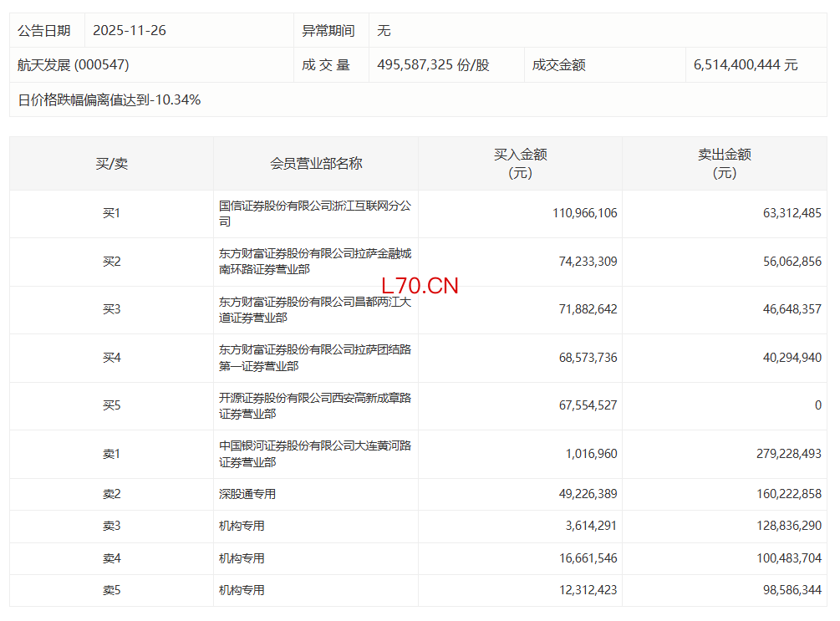Image resolution: width=840 pixels, height=621 pixels.
Task: Open 东方财富证券昌都两江大道 branch entry
Action: pyautogui.click(x=315, y=309)
